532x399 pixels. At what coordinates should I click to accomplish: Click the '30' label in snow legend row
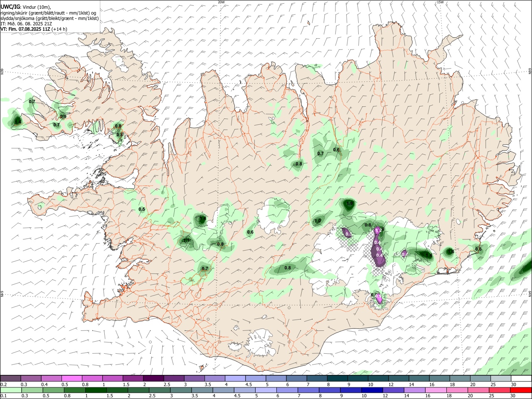coord(513,384)
